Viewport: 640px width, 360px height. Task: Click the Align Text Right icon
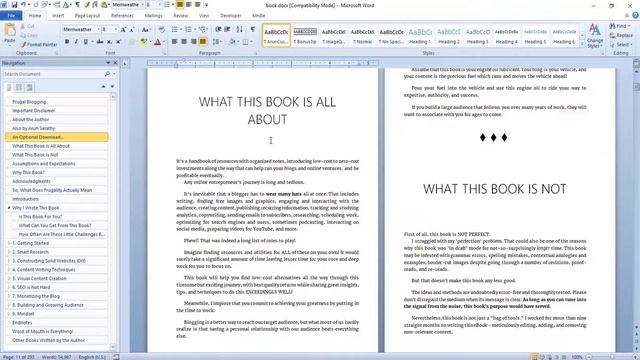tap(193, 42)
